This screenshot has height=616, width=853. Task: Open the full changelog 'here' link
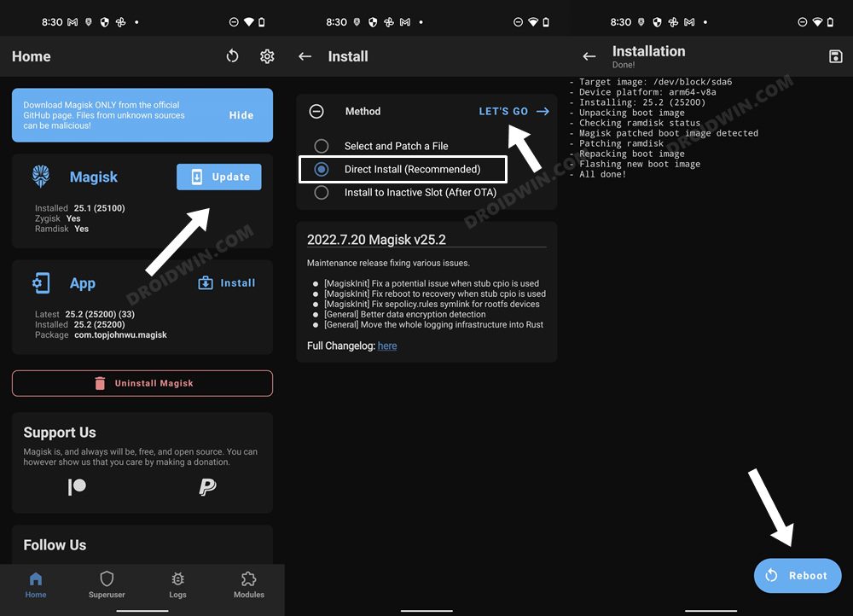pos(387,346)
